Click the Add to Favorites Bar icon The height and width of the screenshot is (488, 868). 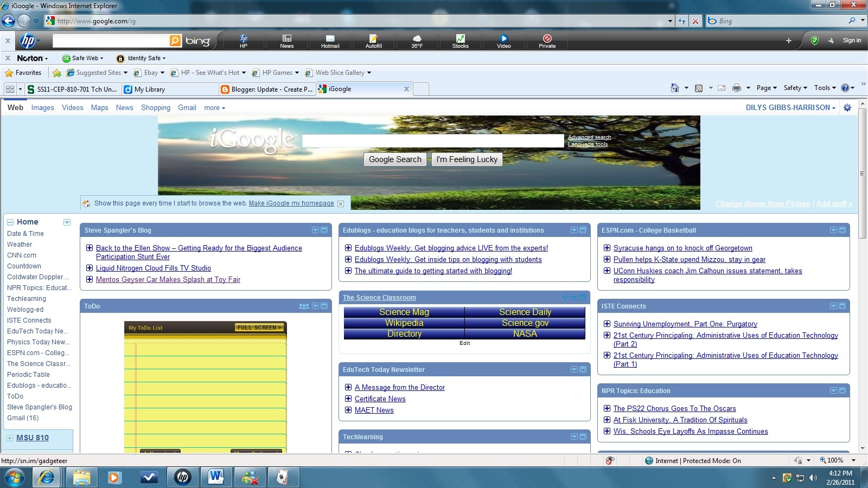57,73
